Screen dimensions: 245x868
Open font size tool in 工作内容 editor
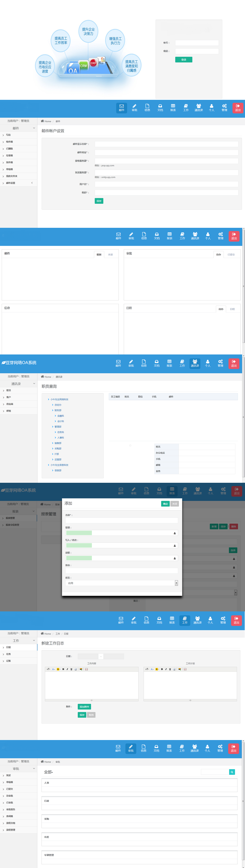(48, 669)
